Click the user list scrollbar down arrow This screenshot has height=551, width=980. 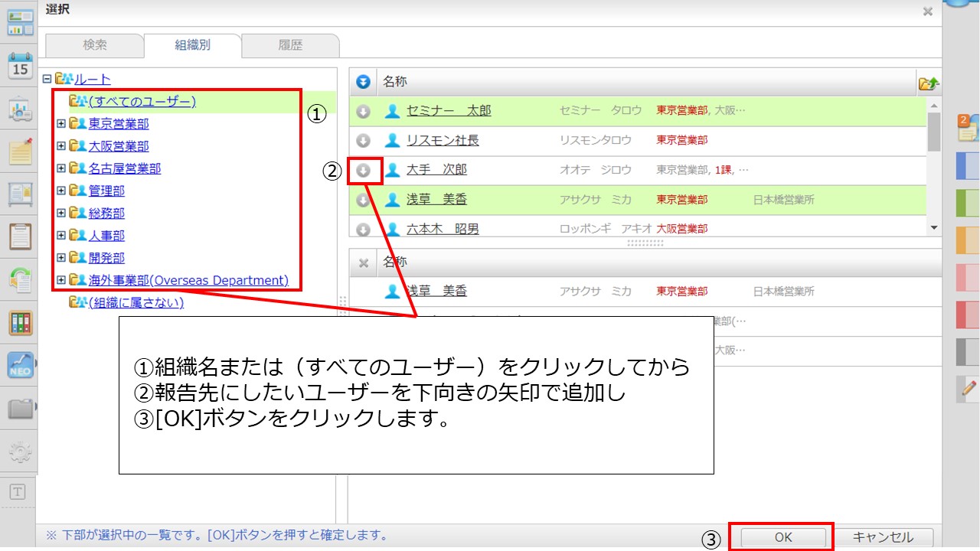click(x=933, y=228)
